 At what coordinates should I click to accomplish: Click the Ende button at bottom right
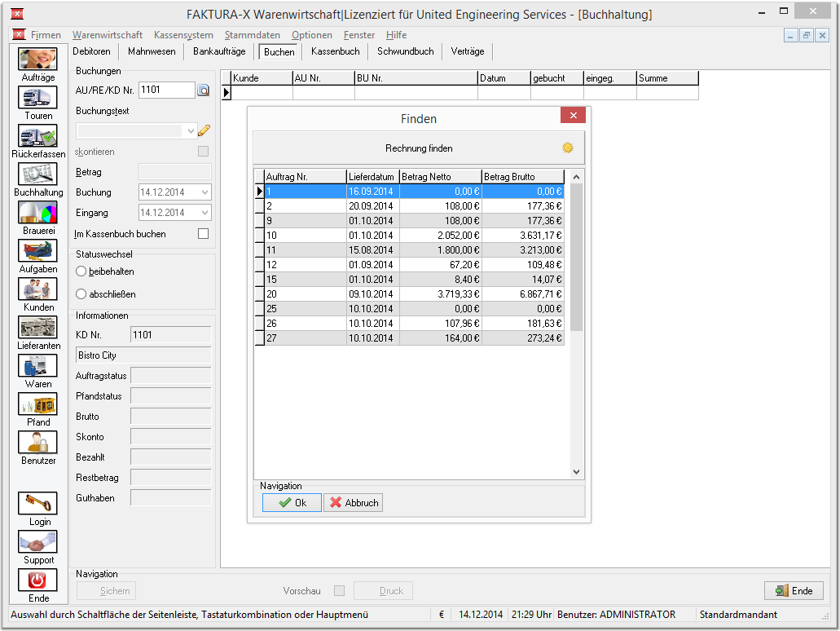tap(794, 590)
